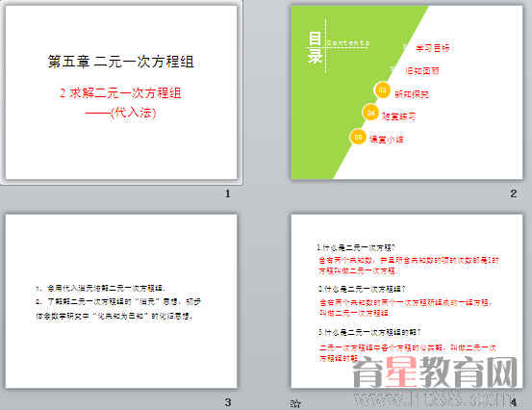This screenshot has width=532, height=410.
Task: Click the 学习目标 contents entry
Action: click(x=433, y=48)
